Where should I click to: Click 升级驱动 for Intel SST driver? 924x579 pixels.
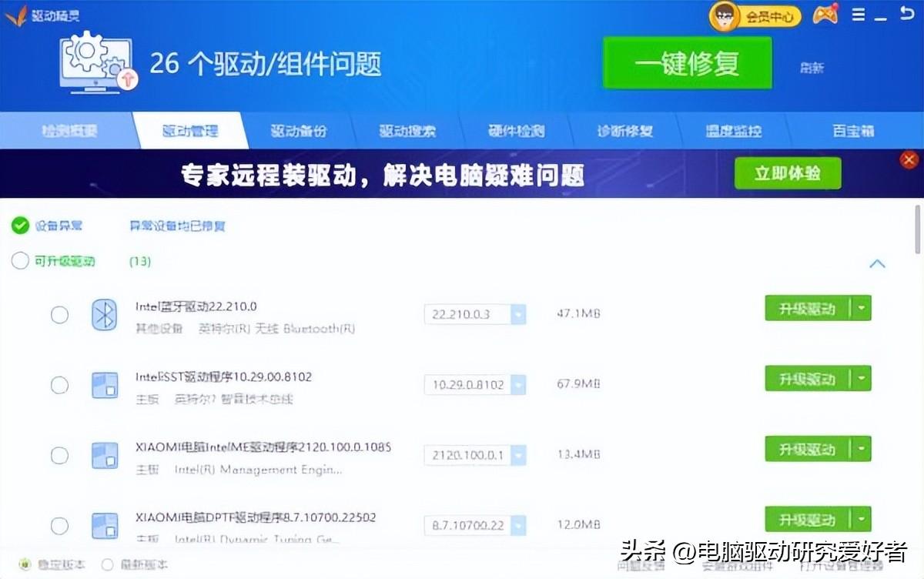coord(806,379)
